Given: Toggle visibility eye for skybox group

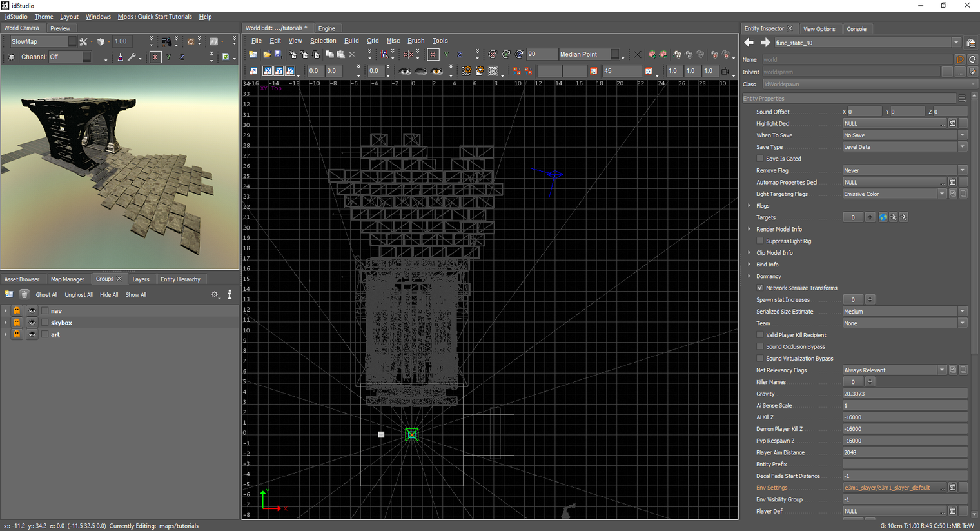Looking at the screenshot, I should click(x=32, y=323).
